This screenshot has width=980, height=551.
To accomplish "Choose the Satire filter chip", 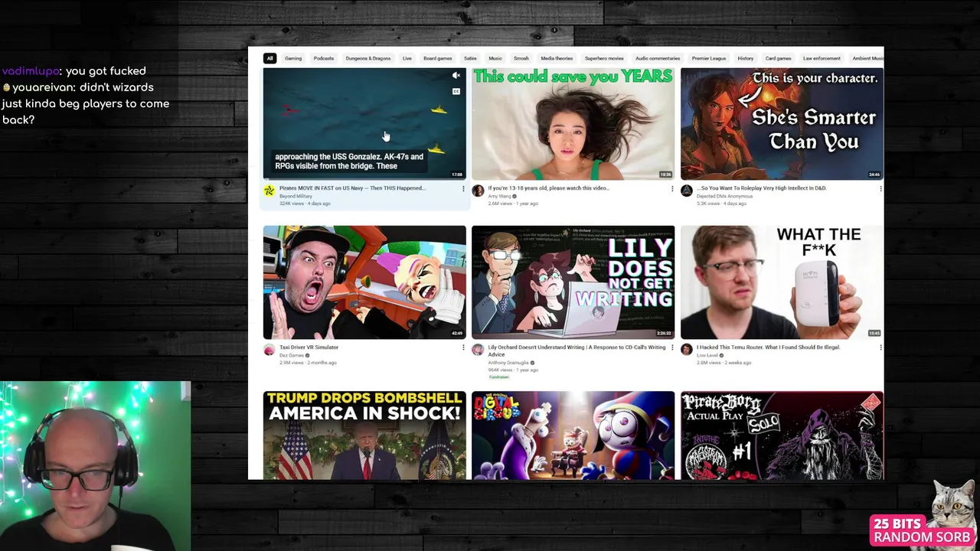I will coord(470,58).
